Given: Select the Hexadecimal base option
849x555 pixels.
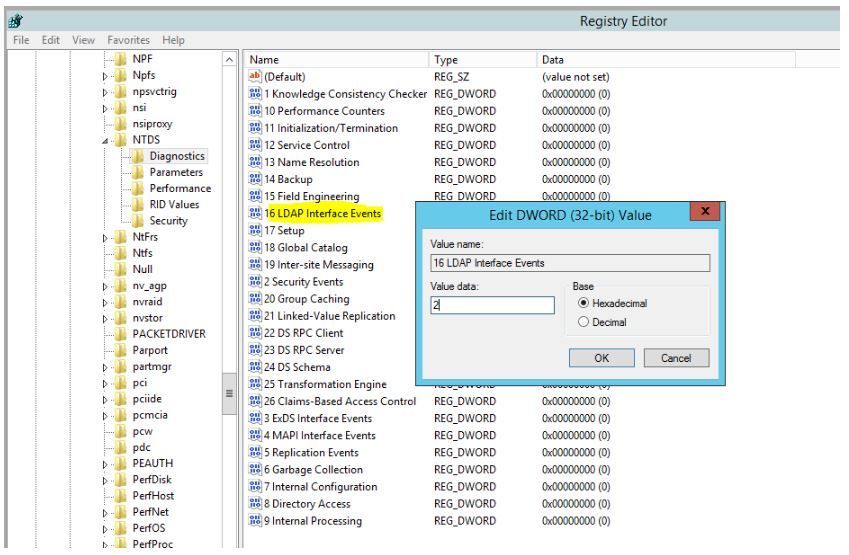Looking at the screenshot, I should [x=583, y=303].
